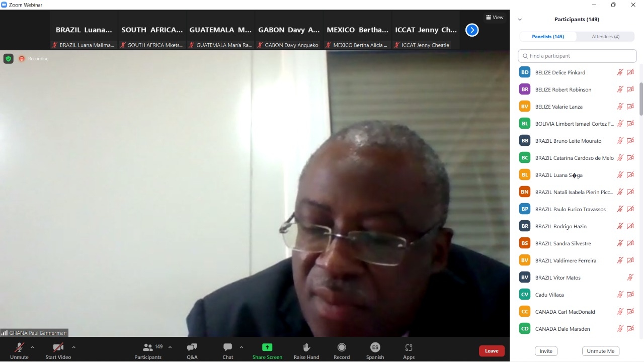
Task: Click the Zoom Webinar title bar icon
Action: coord(4,5)
